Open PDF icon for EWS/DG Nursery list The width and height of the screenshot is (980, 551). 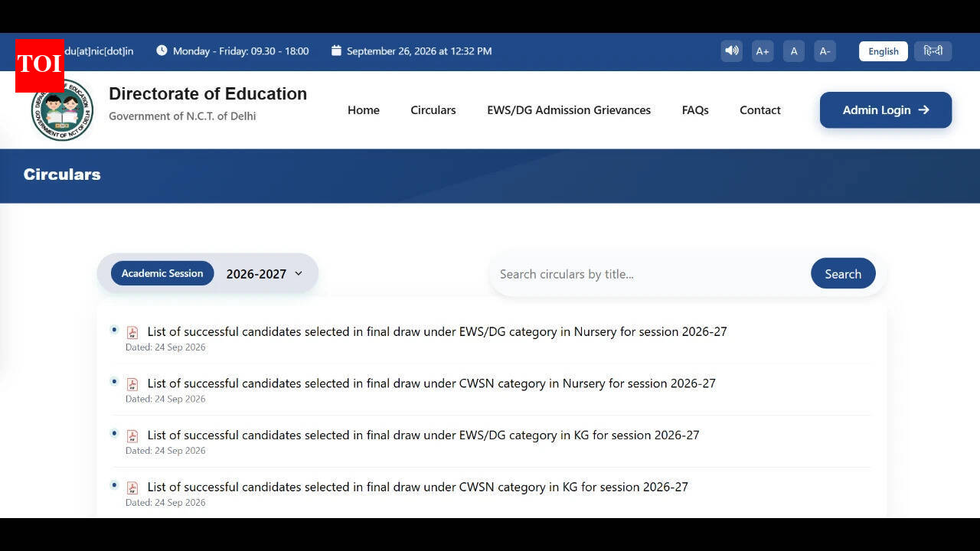[132, 332]
